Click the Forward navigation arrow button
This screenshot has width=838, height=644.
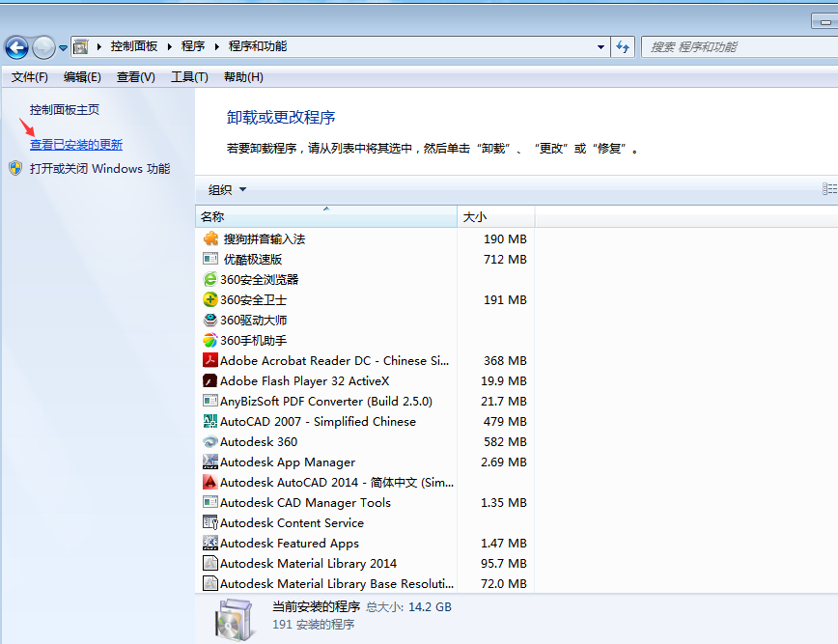click(43, 47)
